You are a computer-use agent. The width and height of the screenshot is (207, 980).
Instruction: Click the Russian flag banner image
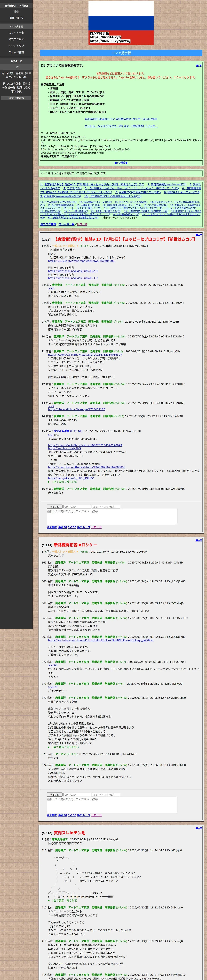pyautogui.click(x=121, y=23)
